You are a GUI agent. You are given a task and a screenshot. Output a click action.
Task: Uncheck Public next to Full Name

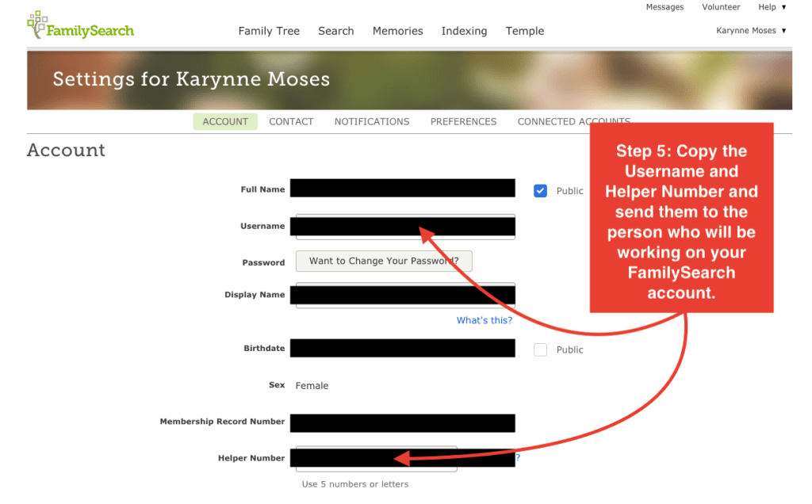(x=540, y=190)
